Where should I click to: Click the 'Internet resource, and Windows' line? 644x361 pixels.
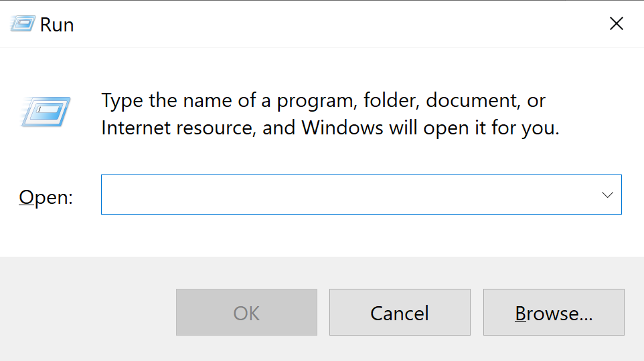[242, 128]
